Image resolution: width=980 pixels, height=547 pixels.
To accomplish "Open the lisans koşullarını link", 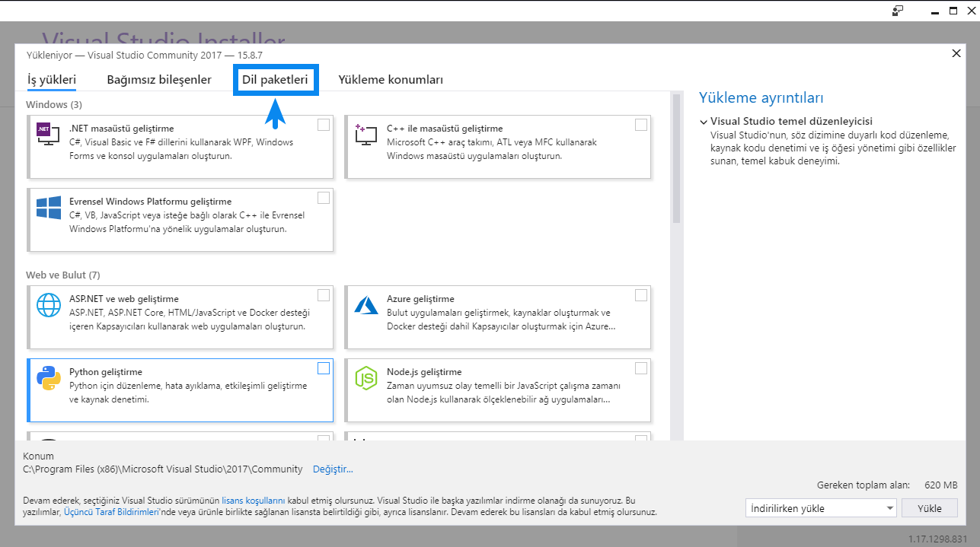I will [254, 501].
